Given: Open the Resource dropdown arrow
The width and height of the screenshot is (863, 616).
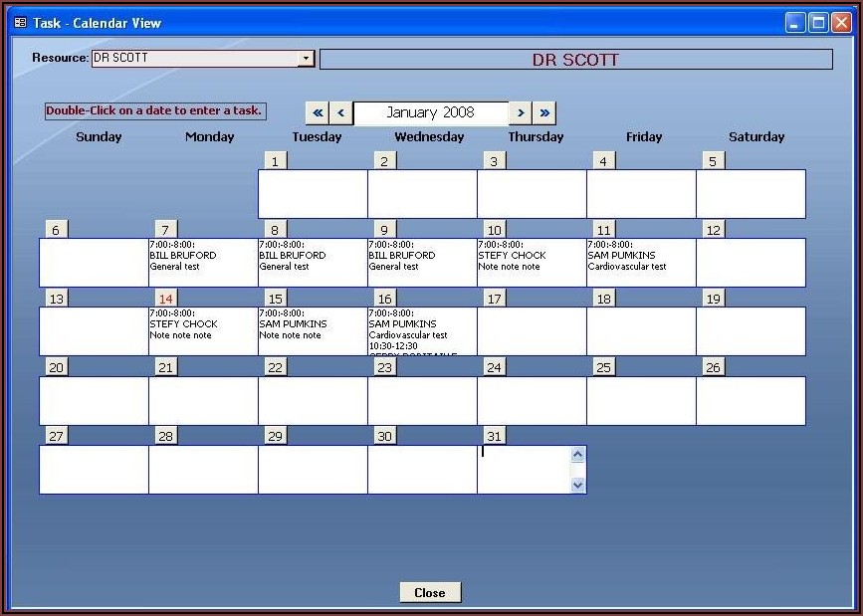Looking at the screenshot, I should click(x=306, y=59).
